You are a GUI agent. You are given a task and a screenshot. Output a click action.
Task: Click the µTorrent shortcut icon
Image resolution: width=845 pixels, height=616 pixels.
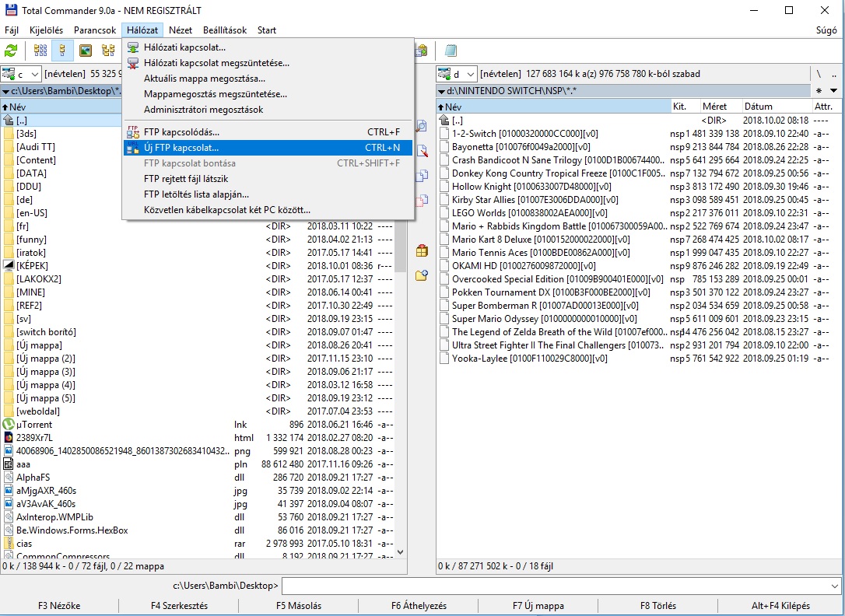(8, 425)
